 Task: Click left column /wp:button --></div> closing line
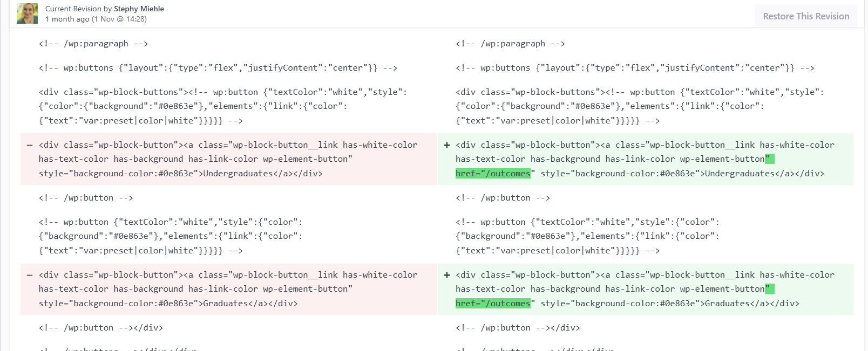point(101,328)
